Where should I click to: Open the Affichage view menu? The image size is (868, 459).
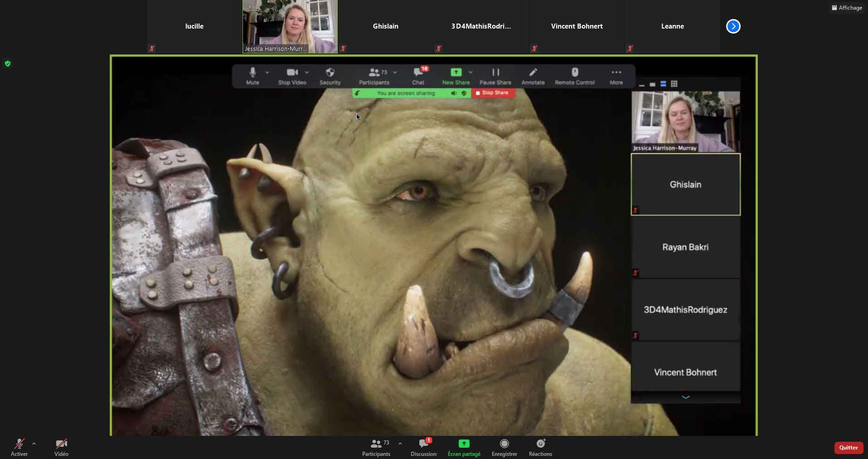[x=847, y=8]
